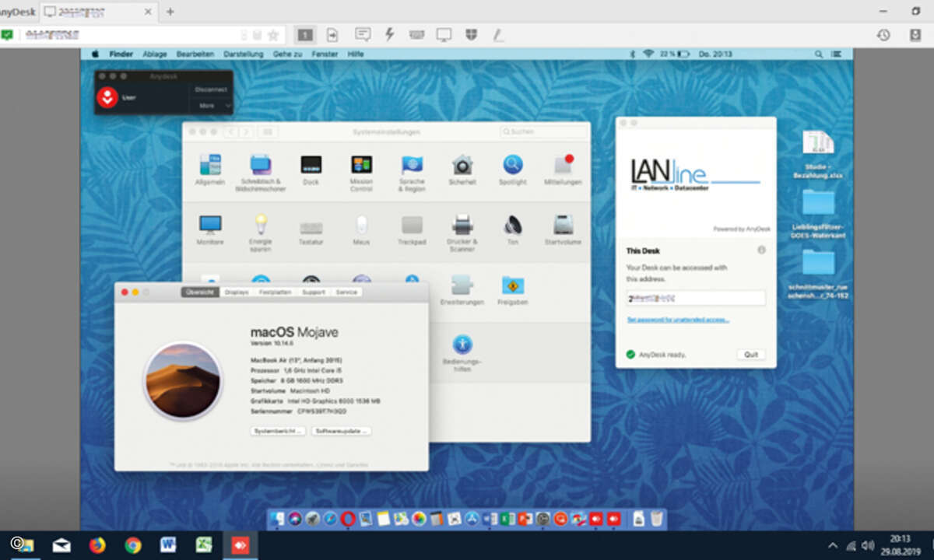Screen dimensions: 934x560
Task: Click the display settings monitor icon in AnyDesk toolbar
Action: pos(444,35)
